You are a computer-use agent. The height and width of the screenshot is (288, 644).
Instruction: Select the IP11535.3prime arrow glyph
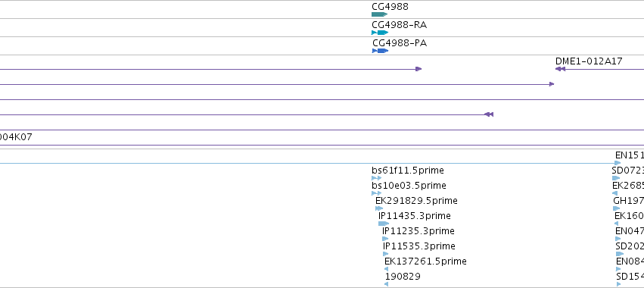point(386,254)
